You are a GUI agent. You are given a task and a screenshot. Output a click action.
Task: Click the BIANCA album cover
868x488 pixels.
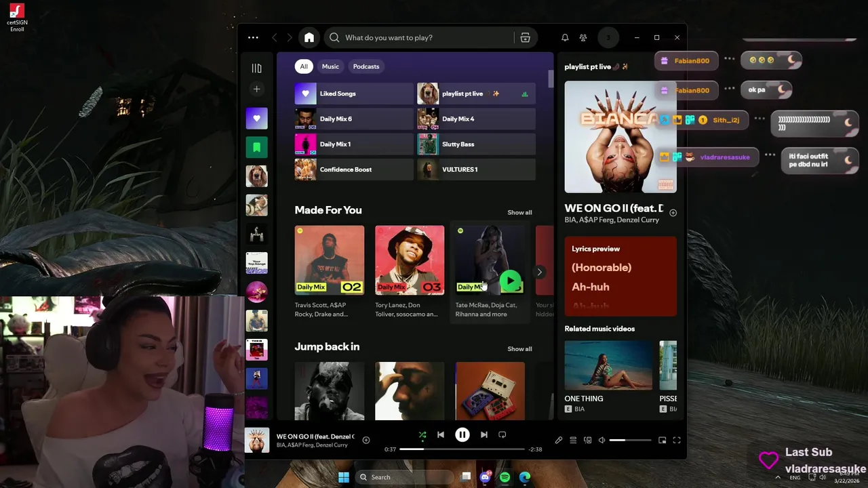[620, 137]
